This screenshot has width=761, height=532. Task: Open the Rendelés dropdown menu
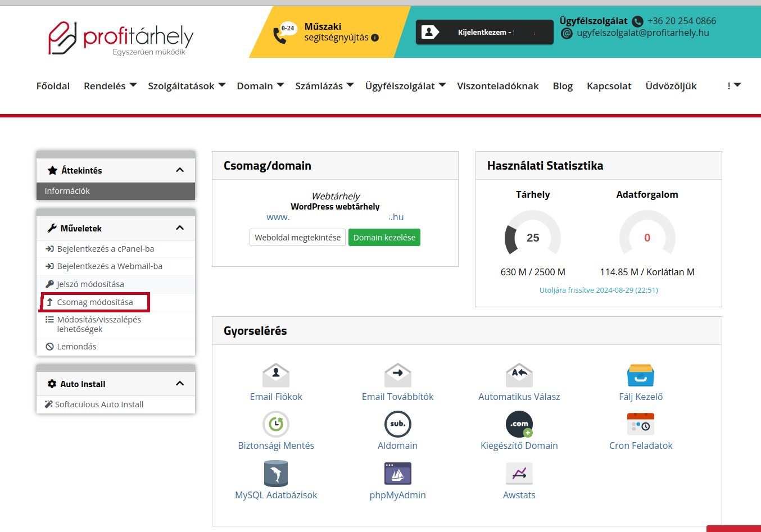(x=110, y=86)
